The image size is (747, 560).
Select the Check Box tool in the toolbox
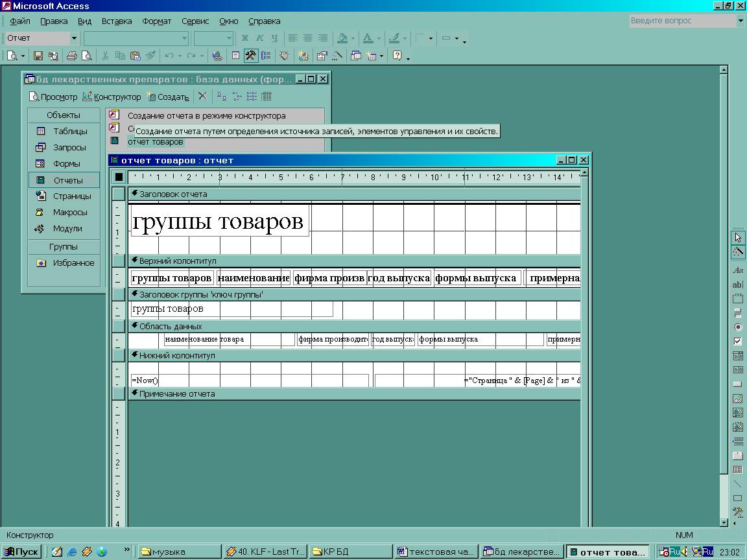point(737,342)
